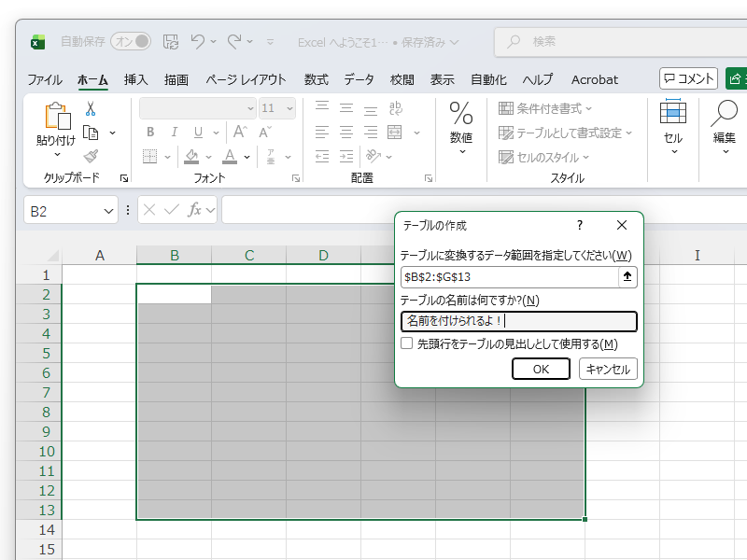Click the Paste clipboard icon
Screen dimensions: 747x560
tap(58, 116)
